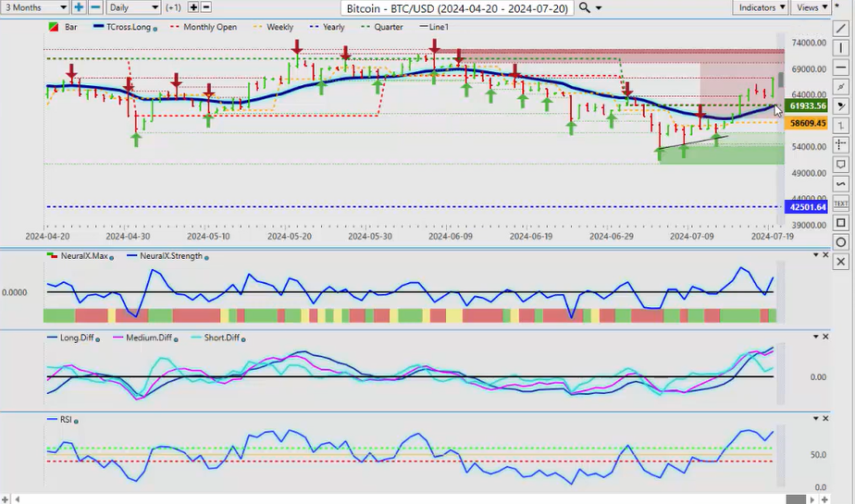Click the Yearly legend item
This screenshot has height=504, width=855.
tap(328, 27)
